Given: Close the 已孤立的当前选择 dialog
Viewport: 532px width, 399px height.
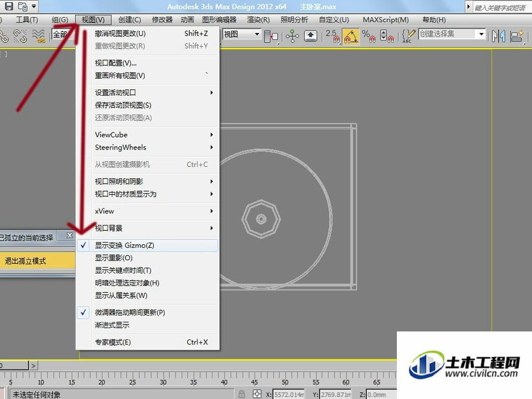Looking at the screenshot, I should (x=70, y=235).
